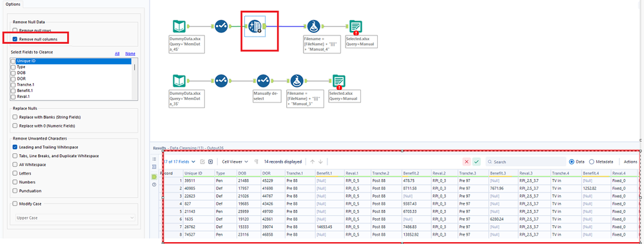Click the previous record up arrow in Results
This screenshot has width=644, height=244.
click(312, 162)
